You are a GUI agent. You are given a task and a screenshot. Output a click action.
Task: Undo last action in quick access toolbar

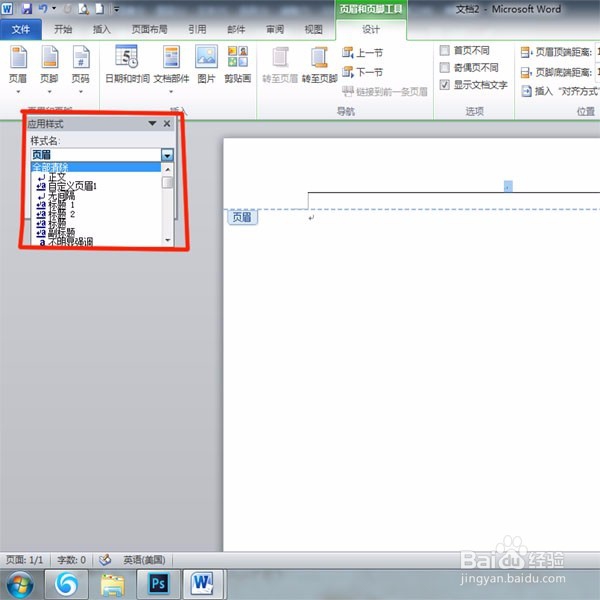pos(42,8)
